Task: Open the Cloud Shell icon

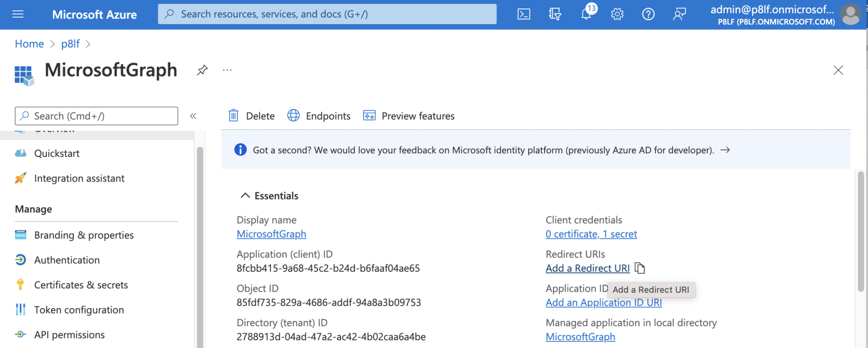Action: pyautogui.click(x=524, y=14)
